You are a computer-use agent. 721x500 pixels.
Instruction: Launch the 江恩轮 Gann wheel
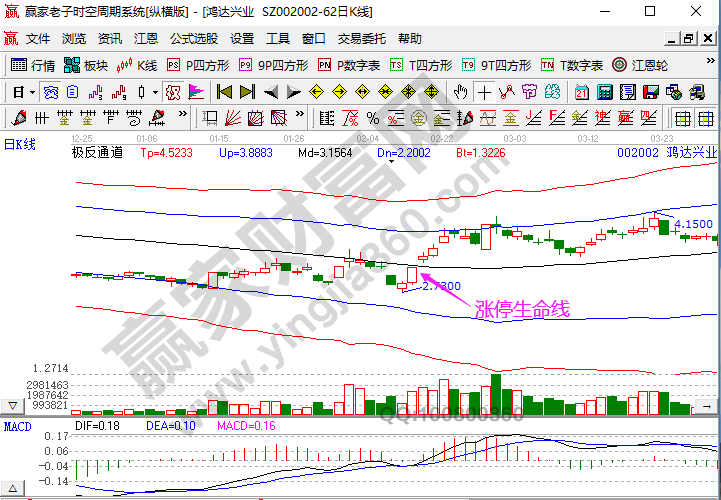(x=638, y=65)
